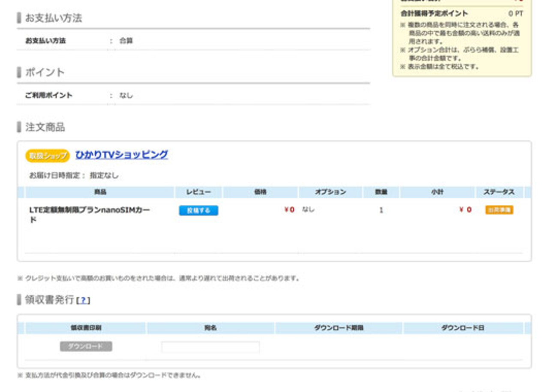Click the orange status badge in ステータス column
557x392 pixels.
click(x=499, y=210)
